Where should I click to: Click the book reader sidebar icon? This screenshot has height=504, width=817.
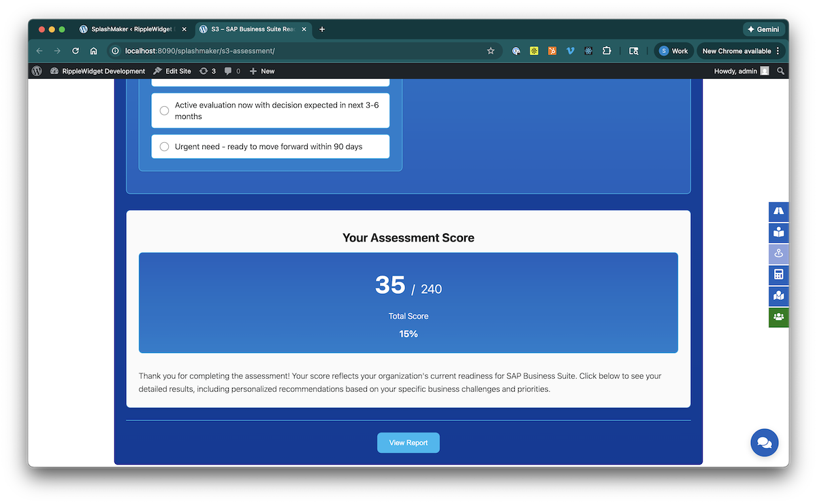click(x=778, y=233)
